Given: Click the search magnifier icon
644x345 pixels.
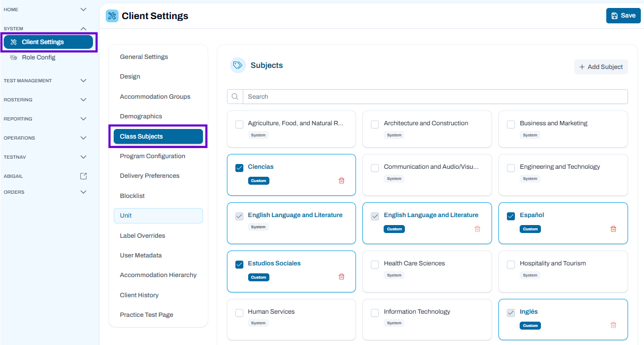Looking at the screenshot, I should click(235, 97).
